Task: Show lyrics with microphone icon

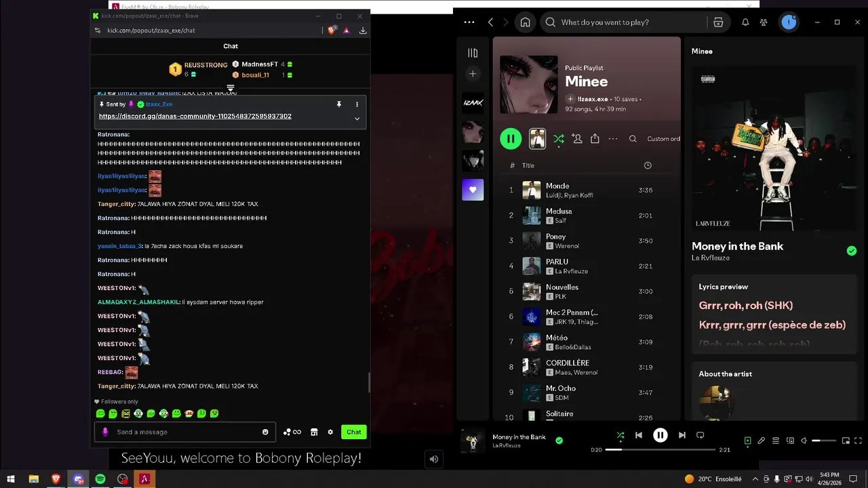Action: (762, 441)
